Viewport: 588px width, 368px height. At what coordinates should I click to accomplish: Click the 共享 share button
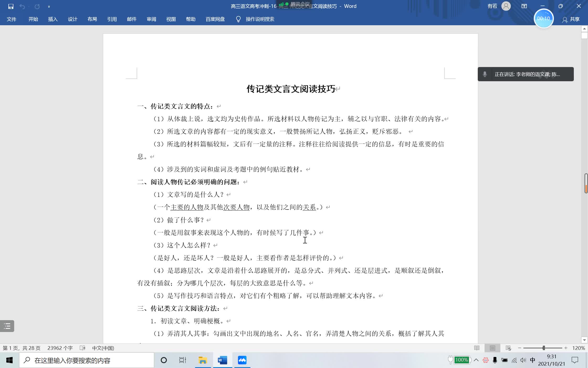click(x=571, y=19)
